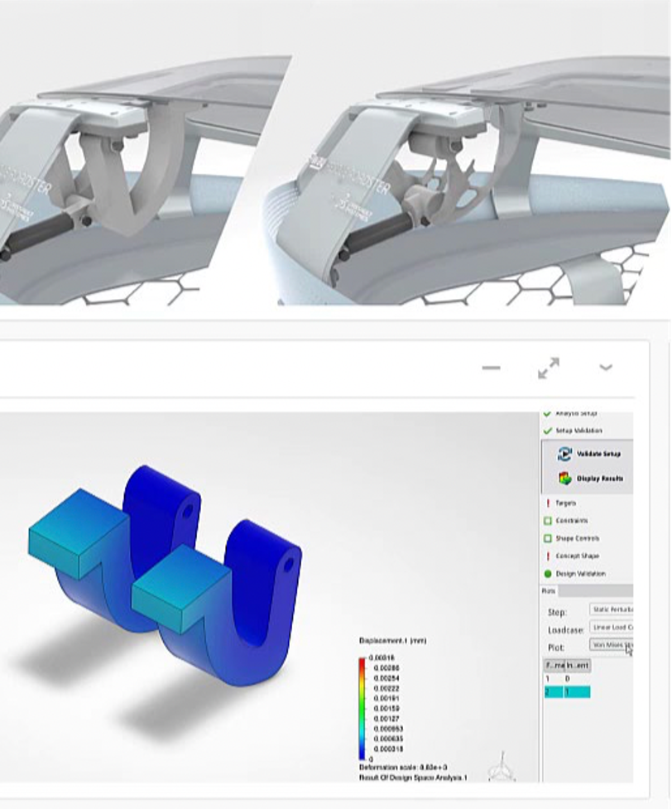
Task: Open the chevron menu in panel header
Action: coord(606,368)
